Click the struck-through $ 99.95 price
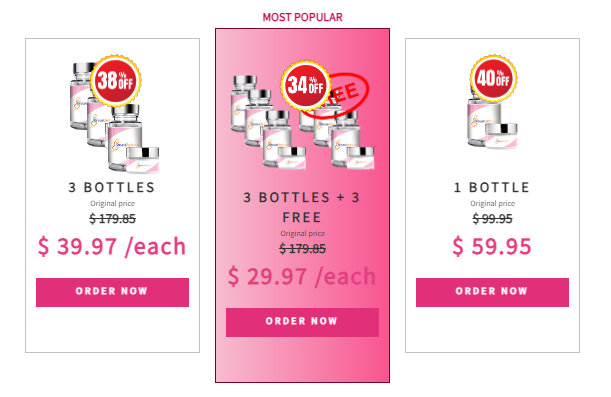 492,219
